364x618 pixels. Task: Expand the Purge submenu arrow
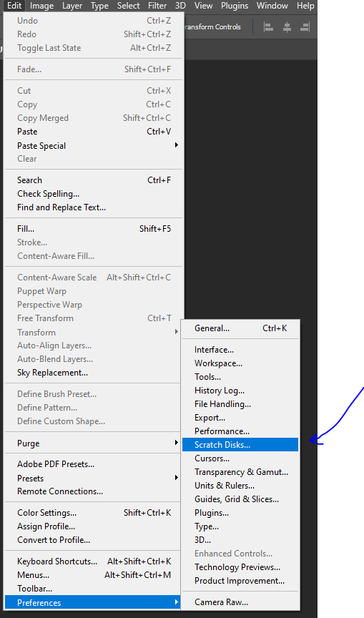click(177, 443)
